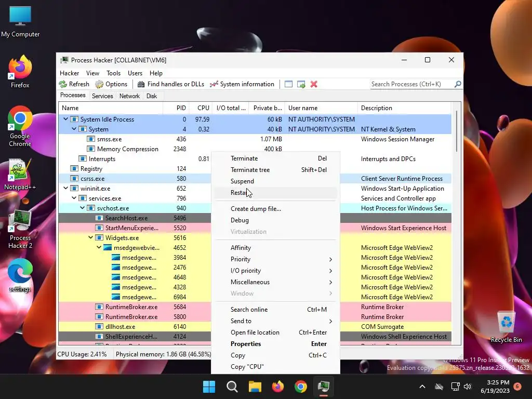The width and height of the screenshot is (532, 399).
Task: Choose Copy "CPU" menu entry
Action: 275,367
